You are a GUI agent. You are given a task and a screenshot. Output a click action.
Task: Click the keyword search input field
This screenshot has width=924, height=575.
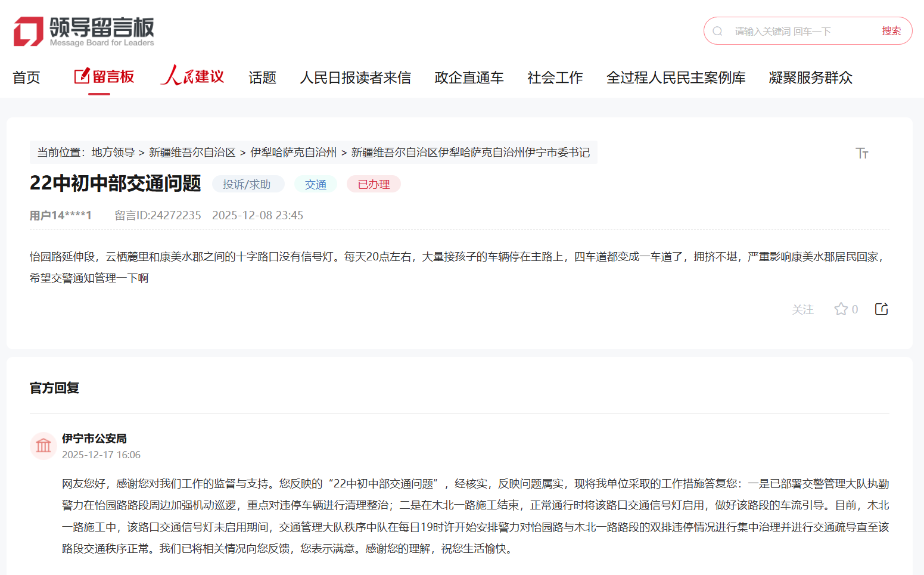(x=798, y=31)
